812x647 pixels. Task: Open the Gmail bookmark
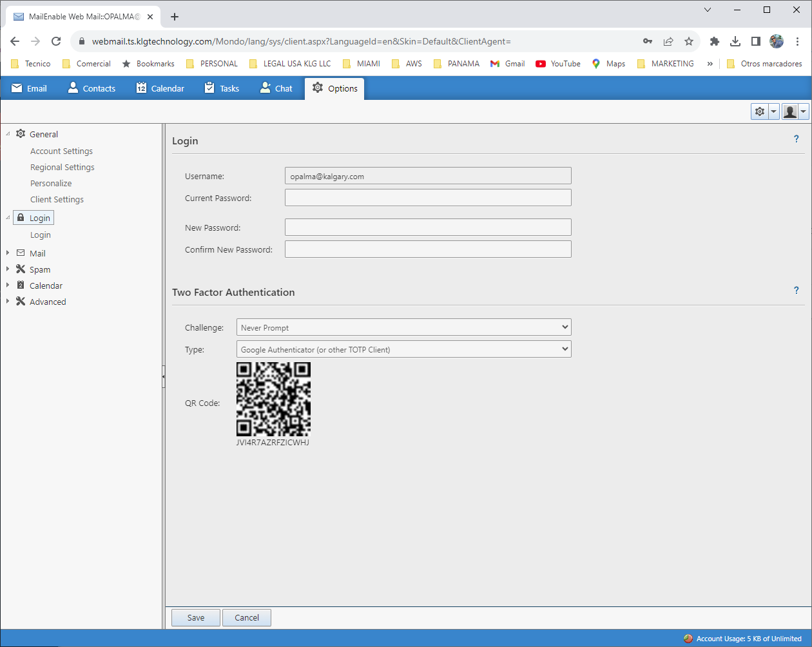point(508,64)
